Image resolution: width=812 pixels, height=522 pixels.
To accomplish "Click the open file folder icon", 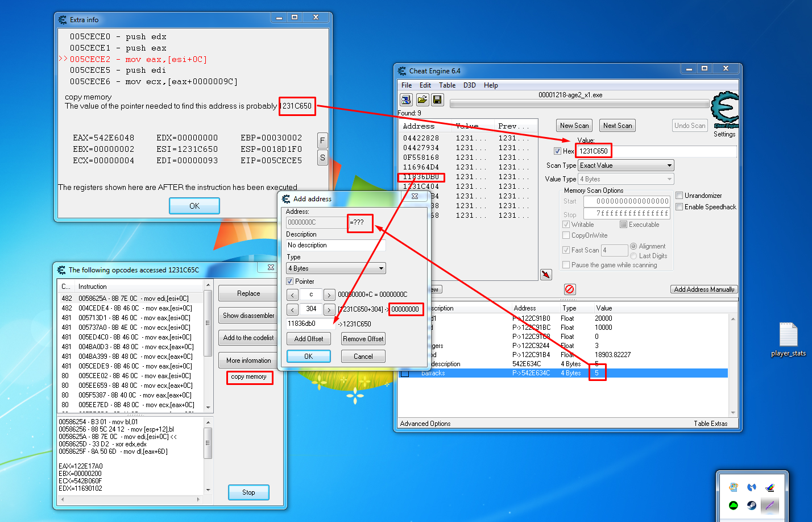I will tap(422, 100).
